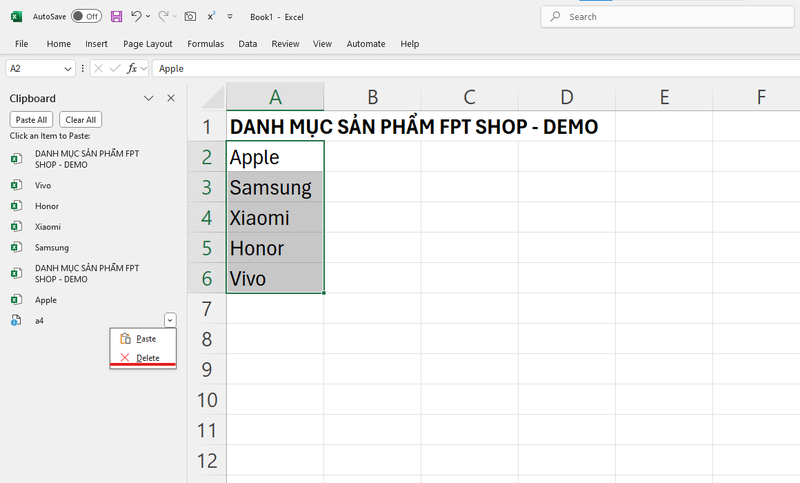
Task: Click cell containing Apple
Action: 275,157
